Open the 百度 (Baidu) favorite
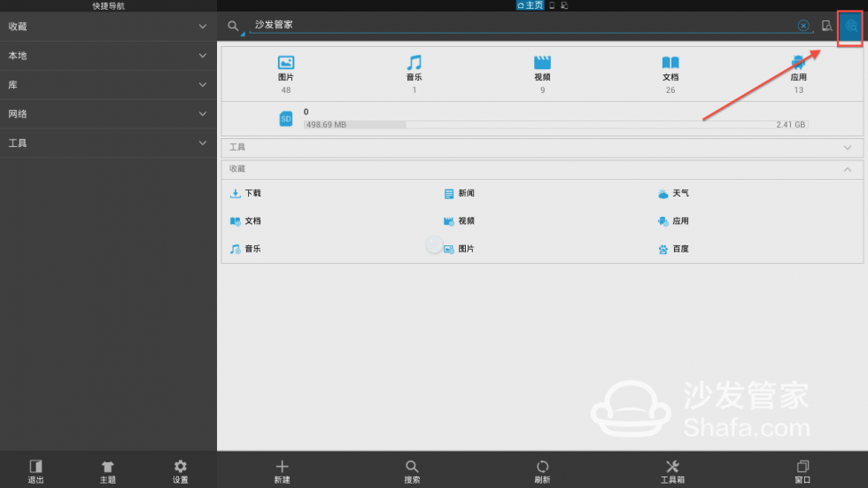Viewport: 868px width, 488px height. pyautogui.click(x=673, y=248)
